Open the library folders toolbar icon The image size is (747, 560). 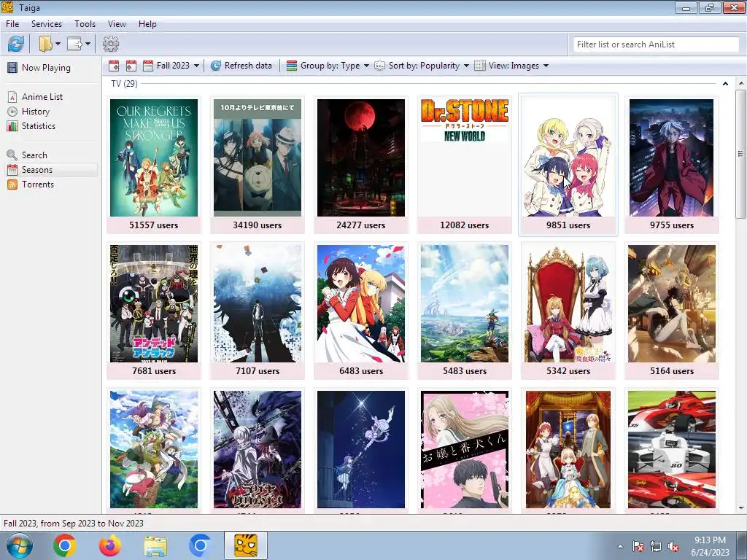[45, 44]
